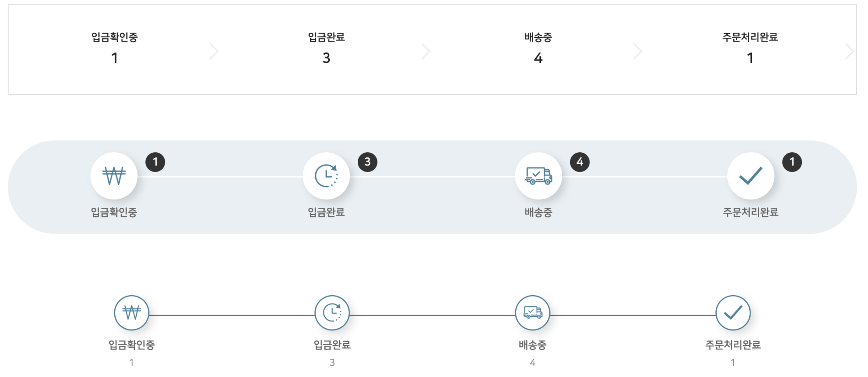The height and width of the screenshot is (377, 868).
Task: Click chevron arrow after 입금완료 in top box
Action: (426, 51)
